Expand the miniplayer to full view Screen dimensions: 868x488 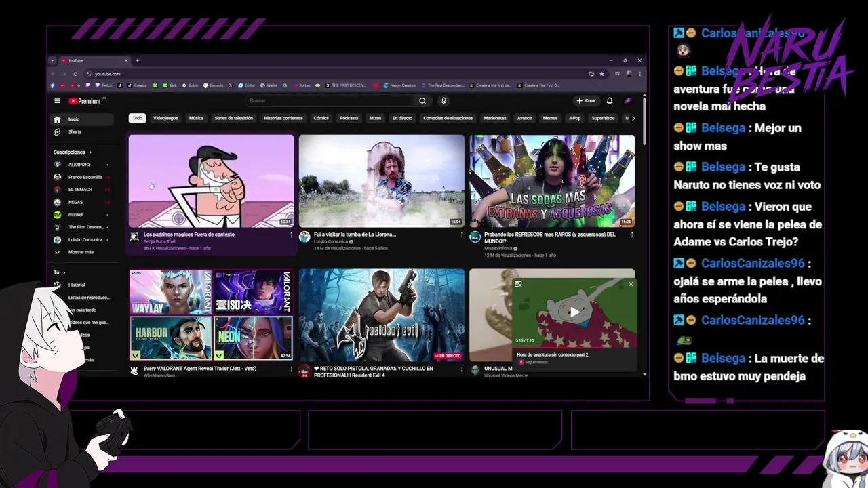[518, 284]
